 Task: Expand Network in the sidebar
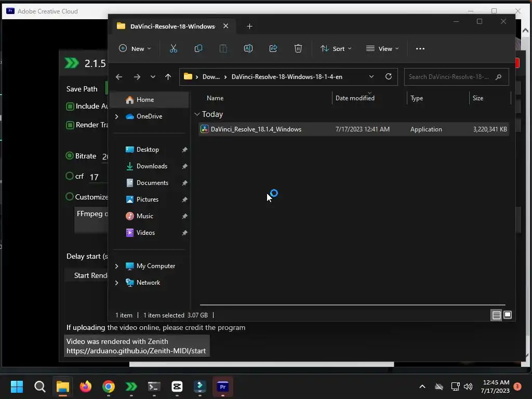click(x=117, y=283)
